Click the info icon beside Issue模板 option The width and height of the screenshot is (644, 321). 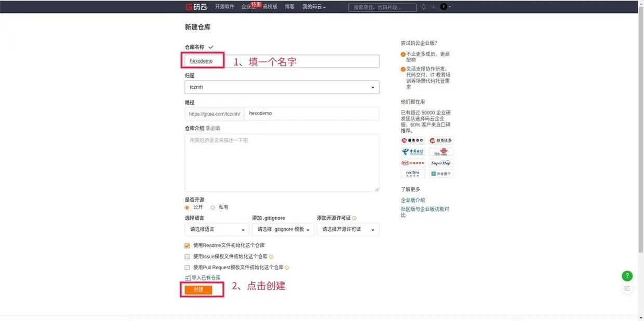click(x=271, y=257)
